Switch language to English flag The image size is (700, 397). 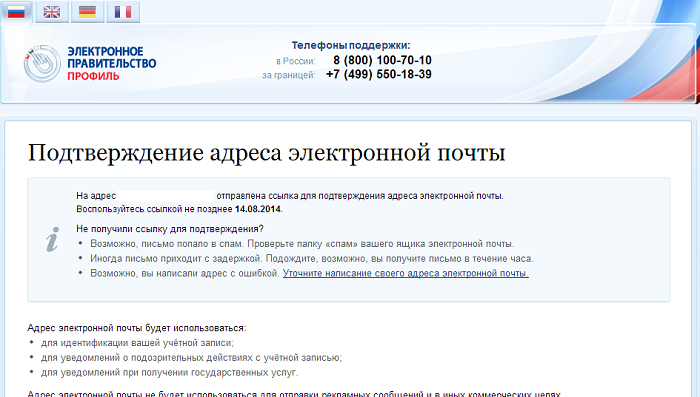52,12
